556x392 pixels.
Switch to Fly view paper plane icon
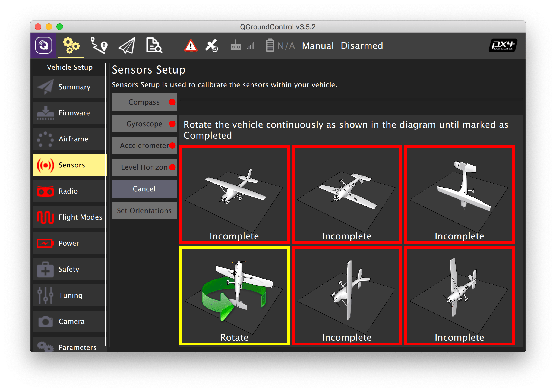pyautogui.click(x=127, y=45)
